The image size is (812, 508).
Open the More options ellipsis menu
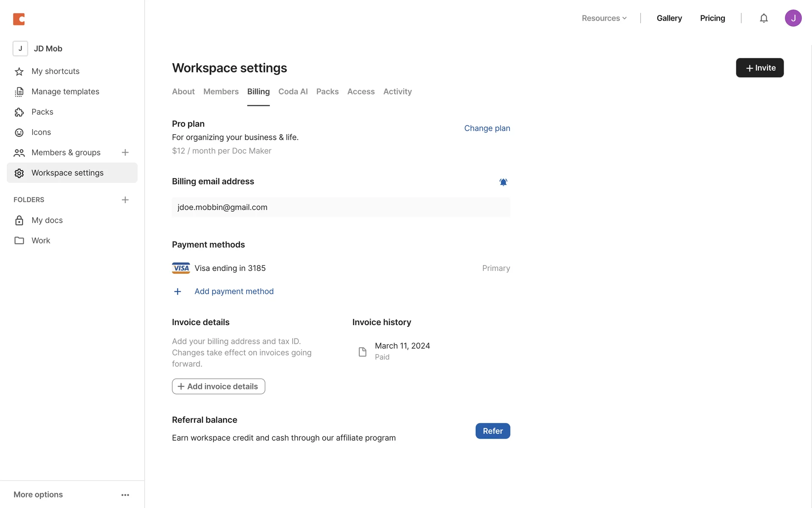[x=125, y=495]
